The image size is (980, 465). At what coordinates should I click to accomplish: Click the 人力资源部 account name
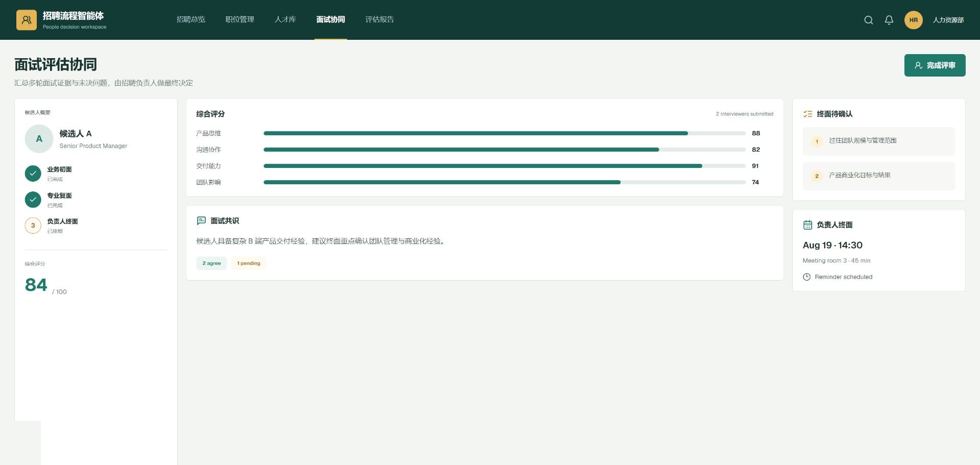click(948, 20)
